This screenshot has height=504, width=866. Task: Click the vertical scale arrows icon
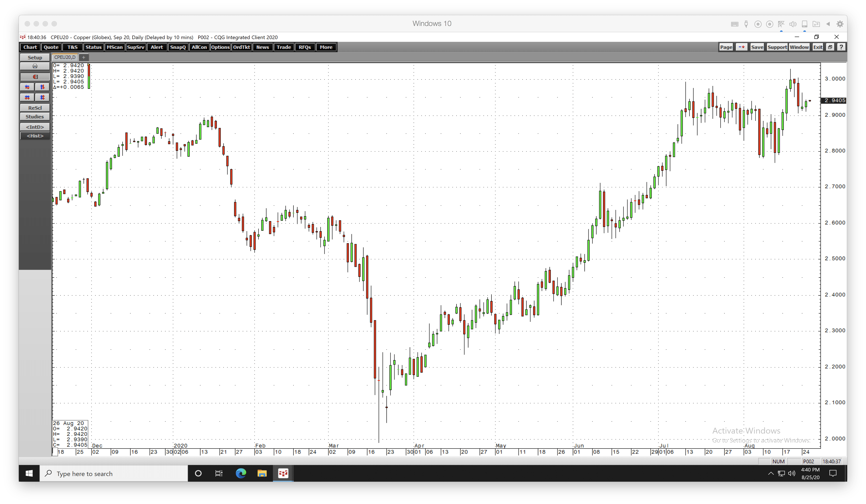[42, 87]
